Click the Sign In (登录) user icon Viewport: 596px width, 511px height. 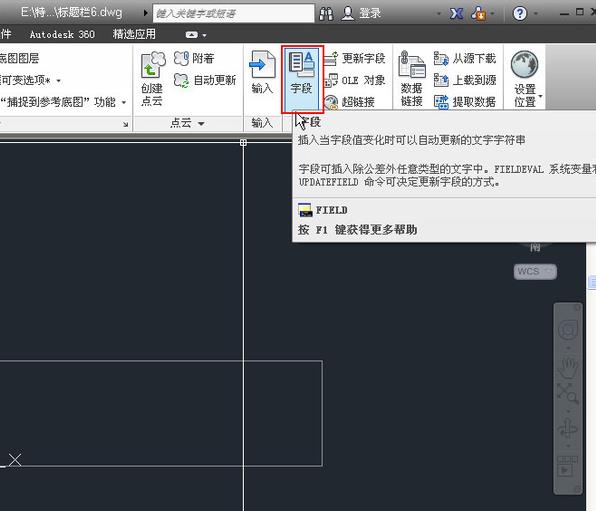pyautogui.click(x=347, y=13)
